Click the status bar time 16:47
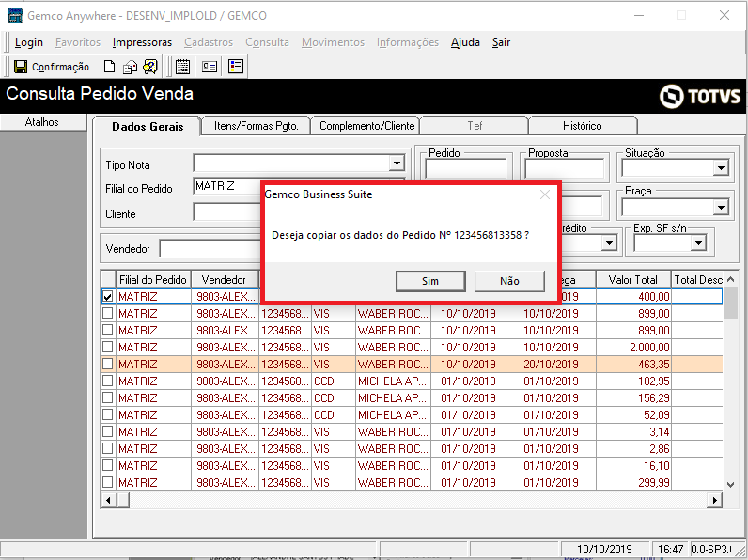The height and width of the screenshot is (560, 748). (x=670, y=550)
